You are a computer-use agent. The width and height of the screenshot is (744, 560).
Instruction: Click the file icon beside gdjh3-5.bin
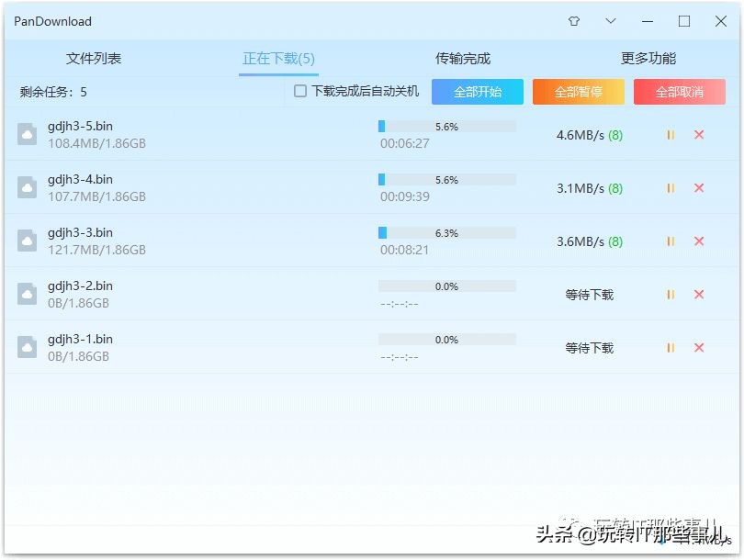26,135
